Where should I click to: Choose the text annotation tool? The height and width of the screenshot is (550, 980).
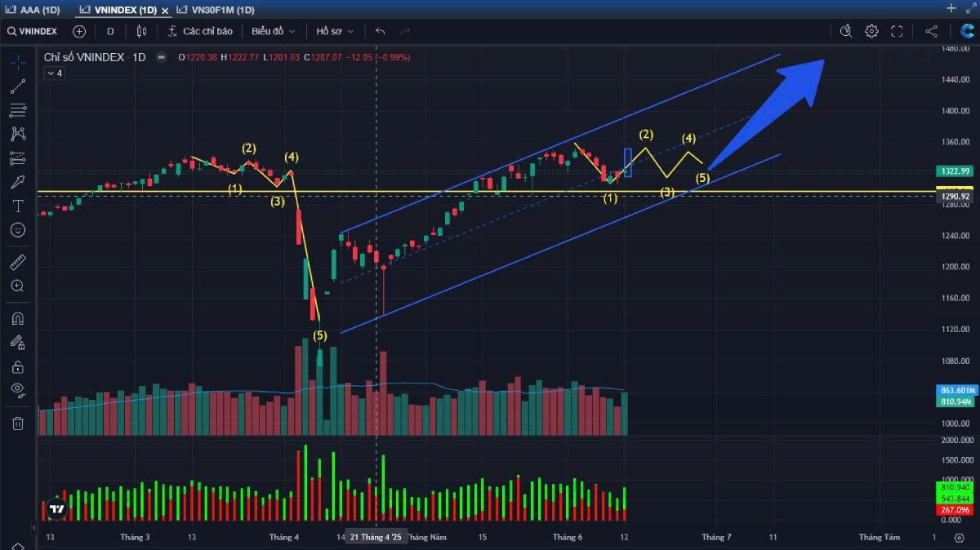[18, 206]
